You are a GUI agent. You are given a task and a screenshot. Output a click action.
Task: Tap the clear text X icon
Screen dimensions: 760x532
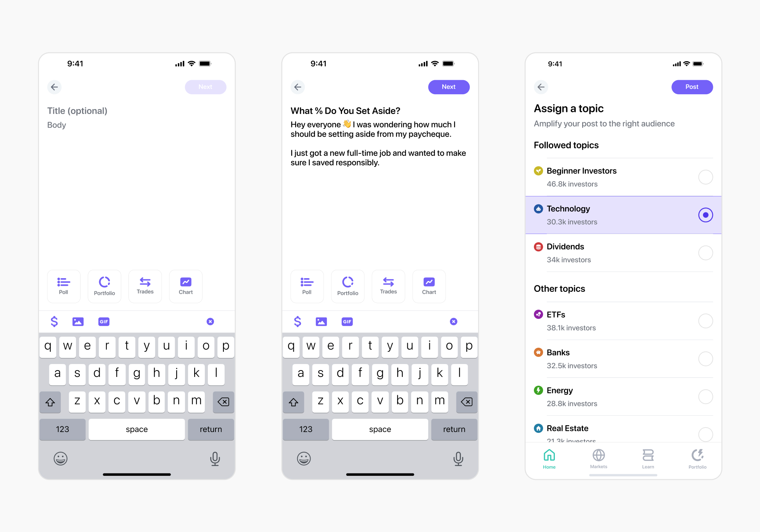(x=210, y=321)
